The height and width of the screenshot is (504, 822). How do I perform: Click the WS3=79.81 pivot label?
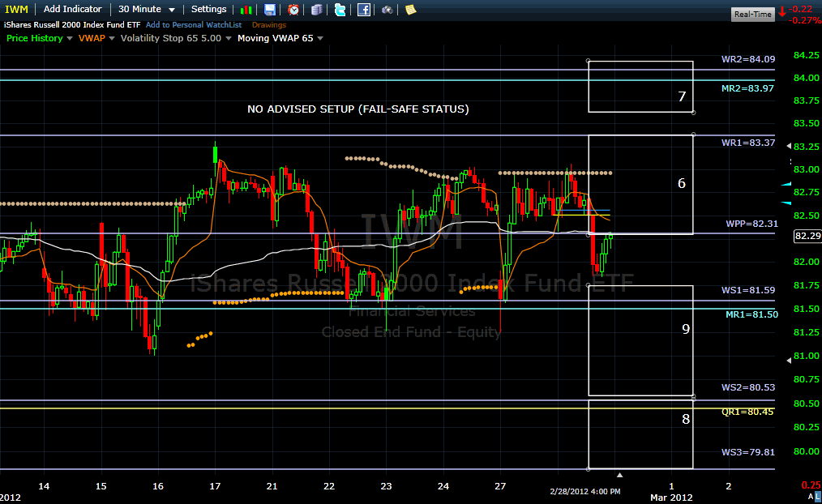click(x=748, y=452)
